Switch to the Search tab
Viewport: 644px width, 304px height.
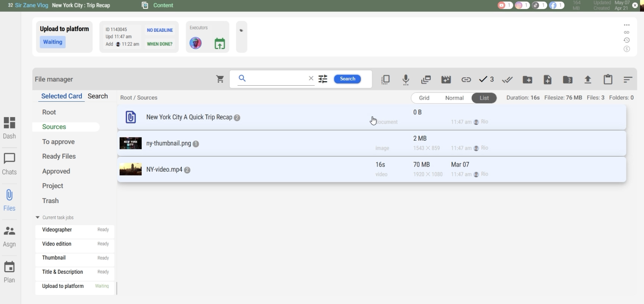[x=98, y=96]
